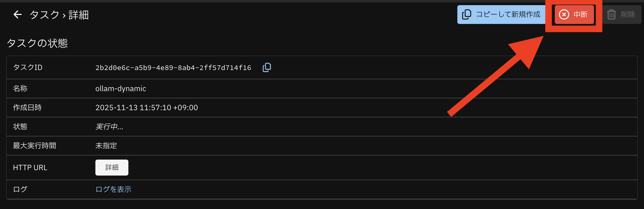Open HTTP URL 詳細 button
This screenshot has width=644, height=209.
click(x=112, y=168)
